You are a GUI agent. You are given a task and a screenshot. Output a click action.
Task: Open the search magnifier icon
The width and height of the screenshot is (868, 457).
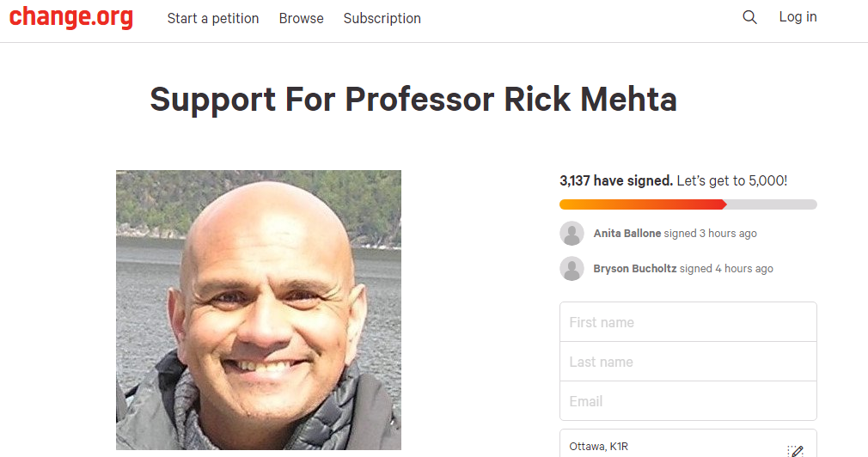[x=749, y=17]
